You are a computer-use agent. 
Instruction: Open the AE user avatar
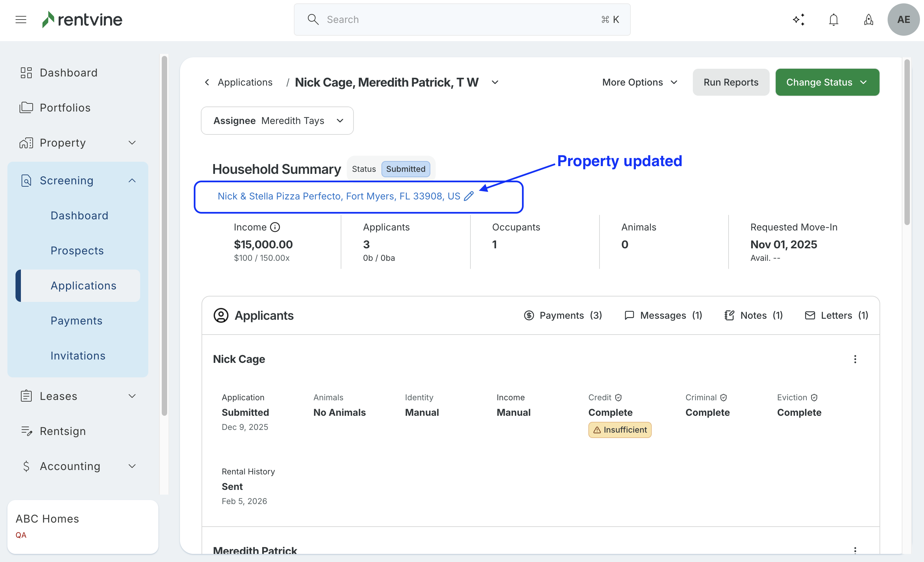(903, 20)
